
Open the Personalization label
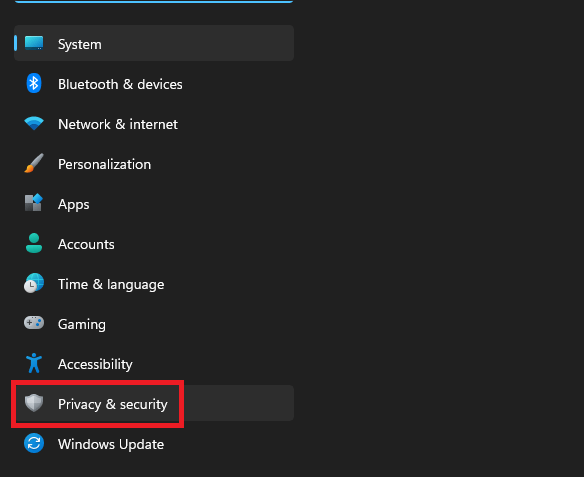click(x=104, y=164)
